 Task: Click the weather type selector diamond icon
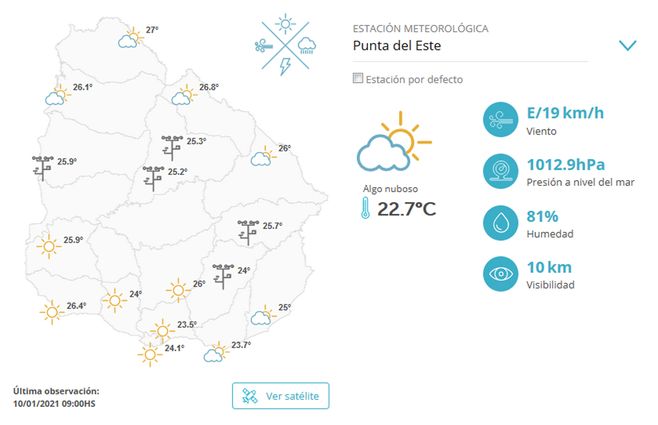287,45
